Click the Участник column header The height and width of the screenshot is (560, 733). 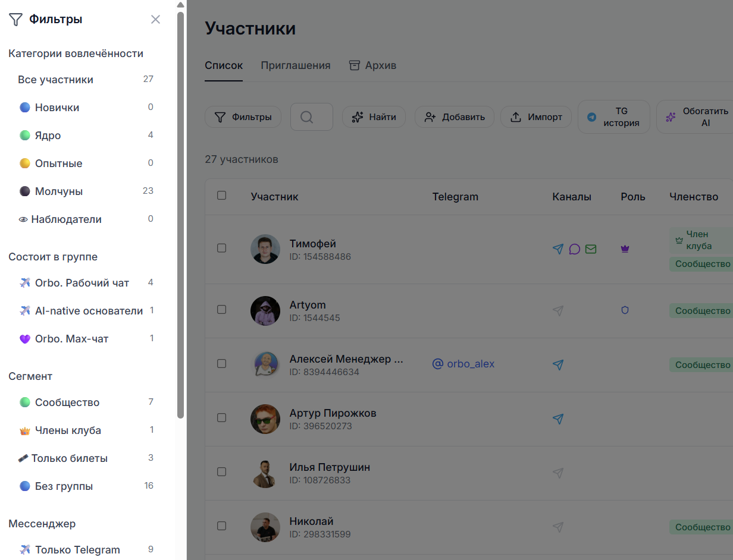point(275,197)
